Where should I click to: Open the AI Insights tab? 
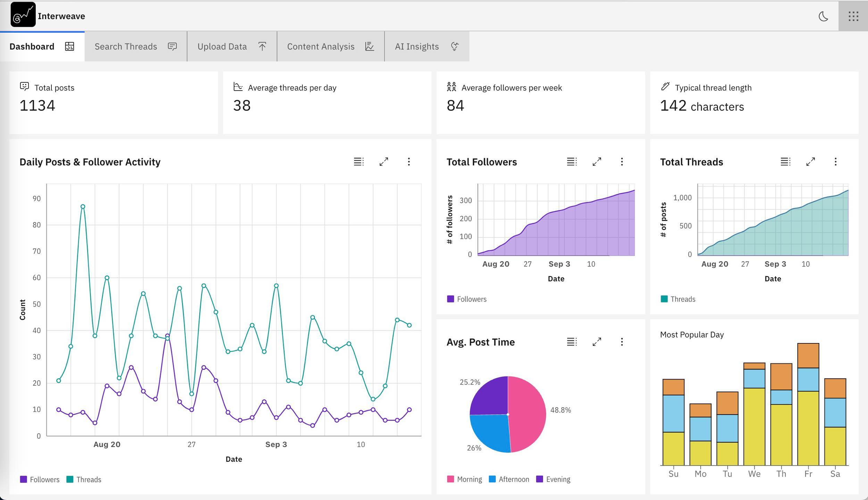click(427, 47)
